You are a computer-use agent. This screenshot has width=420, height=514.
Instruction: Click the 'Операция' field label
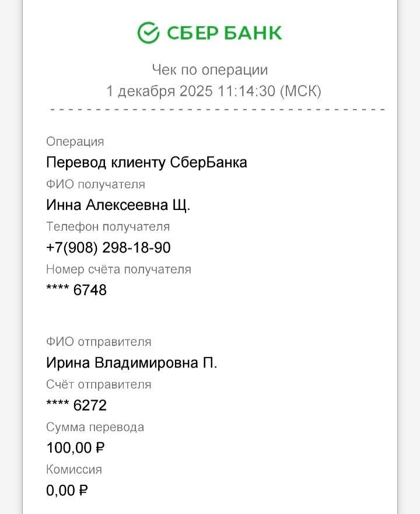(x=75, y=142)
